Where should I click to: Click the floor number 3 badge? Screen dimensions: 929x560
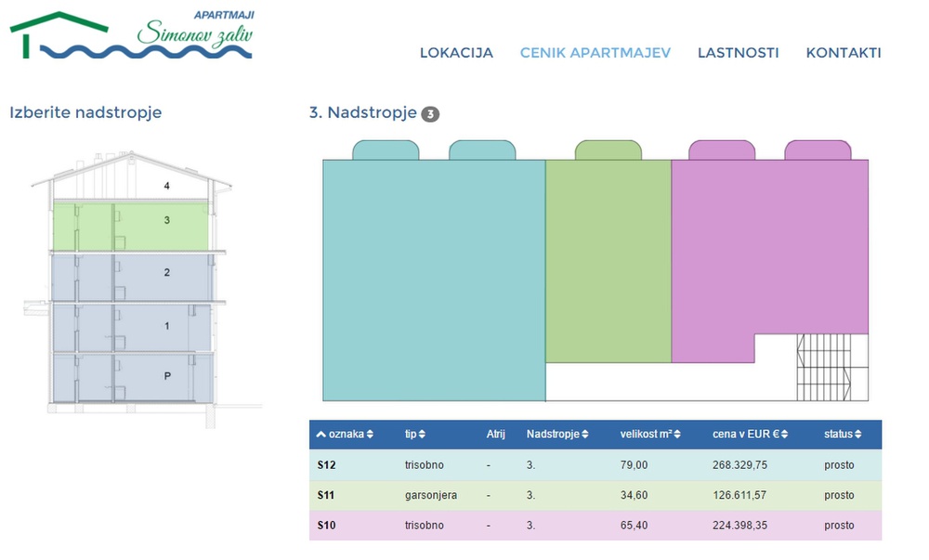click(430, 114)
